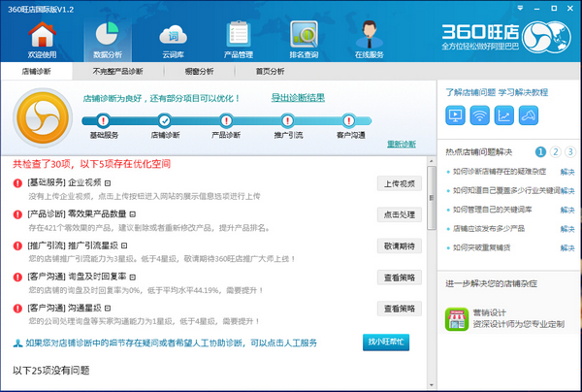The image size is (582, 392).
Task: Click the blue line chart icon
Action: click(504, 115)
